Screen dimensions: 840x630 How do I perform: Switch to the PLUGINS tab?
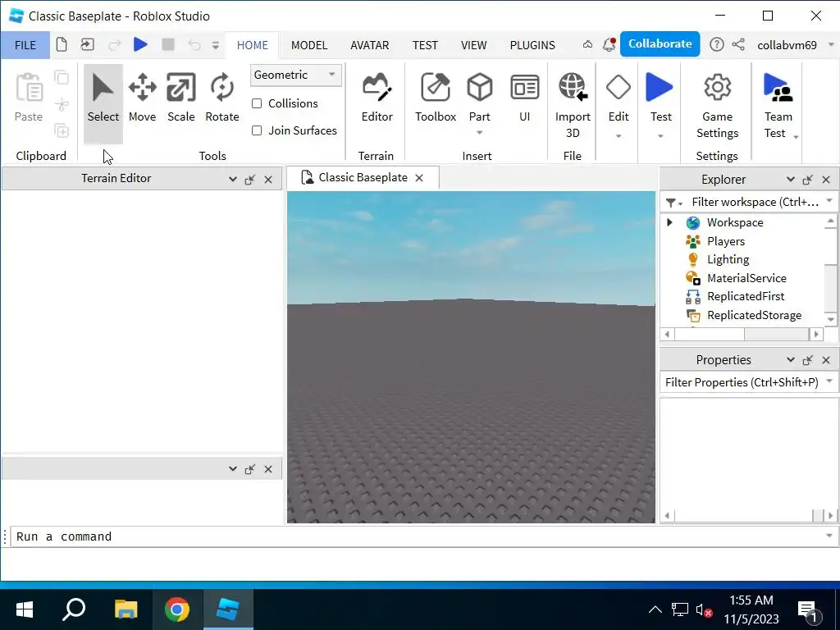point(532,45)
